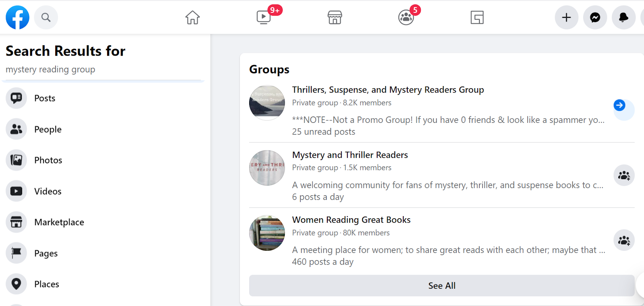This screenshot has height=306, width=644.
Task: Go to Home feed icon
Action: point(192,17)
